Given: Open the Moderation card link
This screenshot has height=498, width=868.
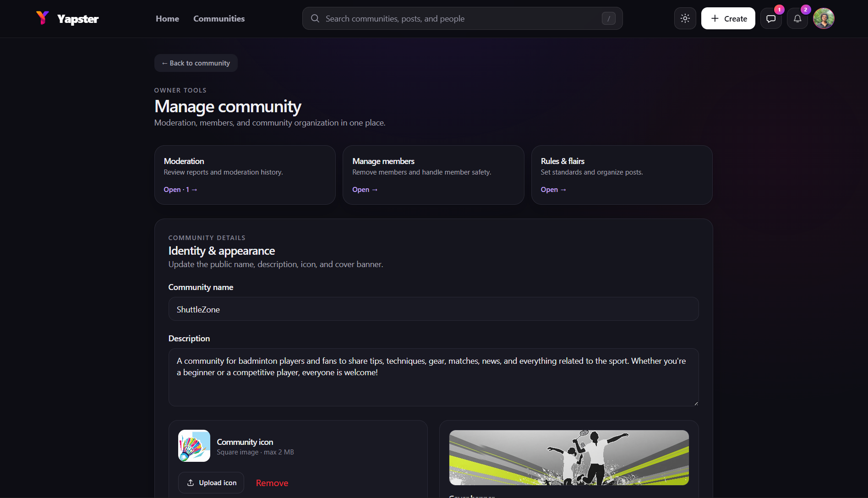Looking at the screenshot, I should point(180,190).
